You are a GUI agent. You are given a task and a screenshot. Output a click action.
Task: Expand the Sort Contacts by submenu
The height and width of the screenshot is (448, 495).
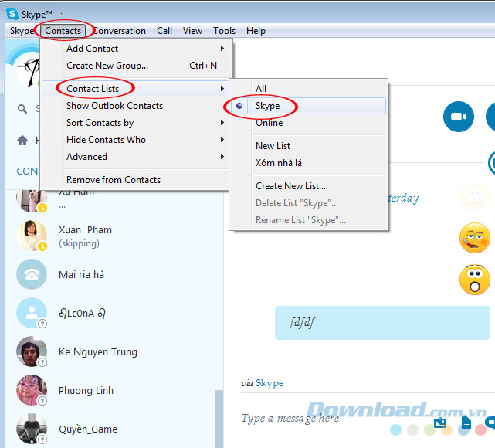tap(136, 123)
